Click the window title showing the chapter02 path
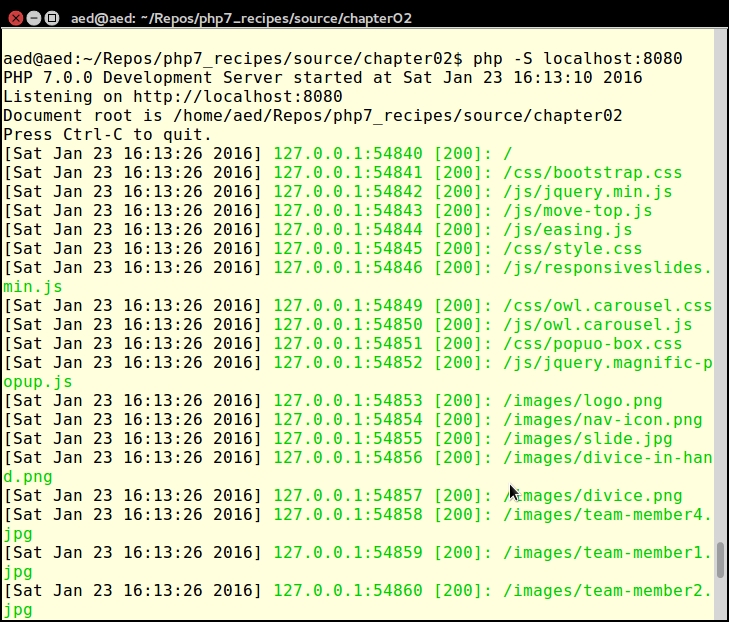The width and height of the screenshot is (729, 622). [240, 18]
